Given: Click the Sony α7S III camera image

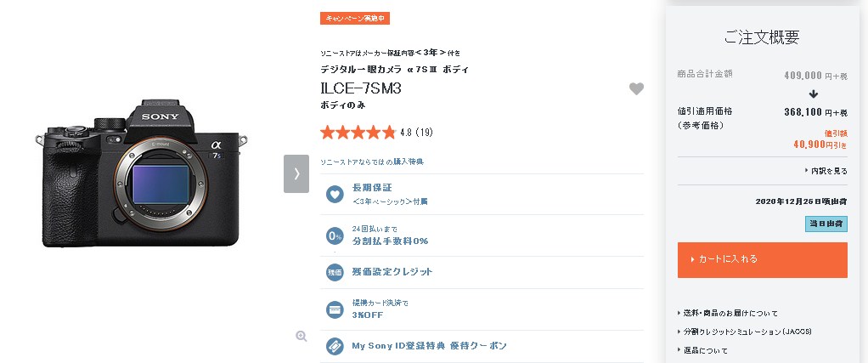Looking at the screenshot, I should (x=141, y=173).
